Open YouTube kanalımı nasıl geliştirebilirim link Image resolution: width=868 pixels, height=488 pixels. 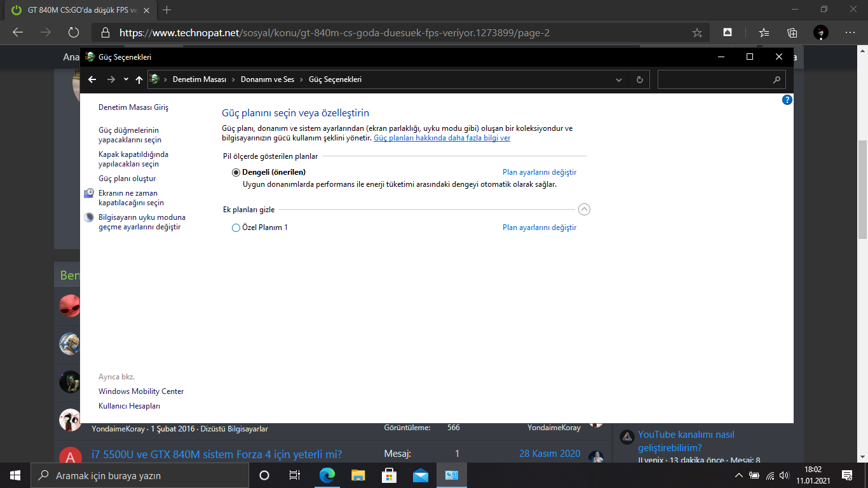(x=686, y=441)
